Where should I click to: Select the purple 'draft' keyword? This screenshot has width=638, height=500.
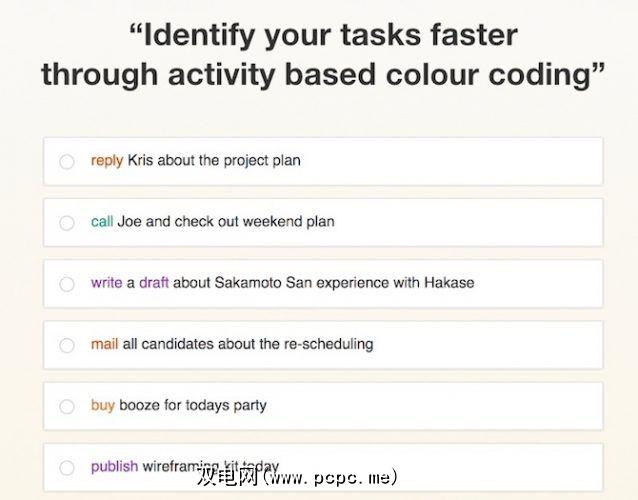[x=154, y=282]
